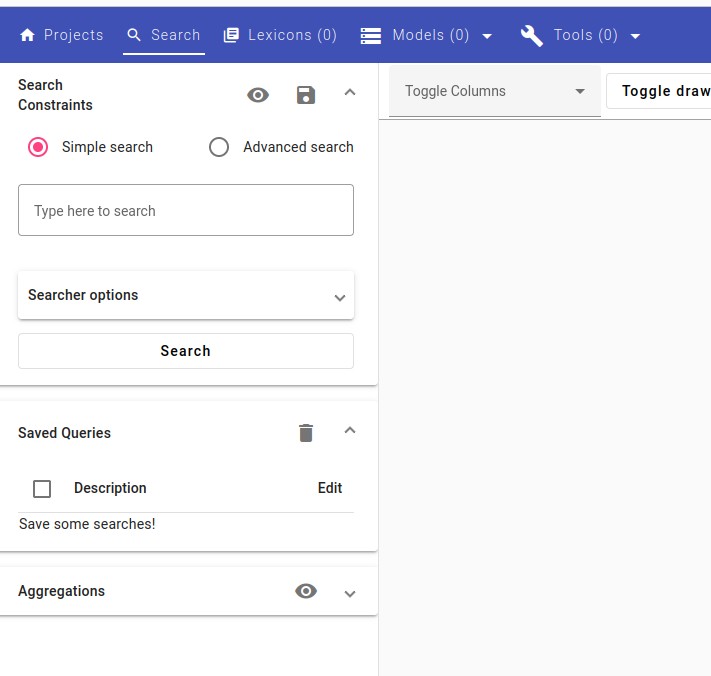The width and height of the screenshot is (711, 676).
Task: Click the Lexicons library icon
Action: [231, 36]
